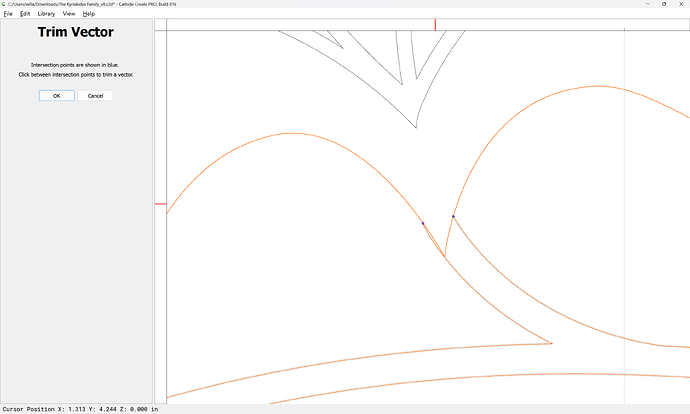690x414 pixels.
Task: Cancel the Trim Vector operation
Action: tap(95, 95)
